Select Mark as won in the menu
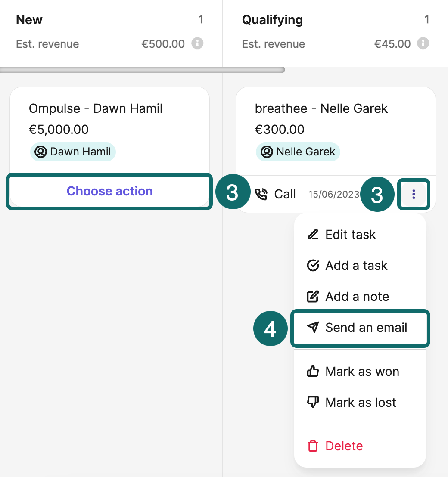The width and height of the screenshot is (448, 477). 362,372
